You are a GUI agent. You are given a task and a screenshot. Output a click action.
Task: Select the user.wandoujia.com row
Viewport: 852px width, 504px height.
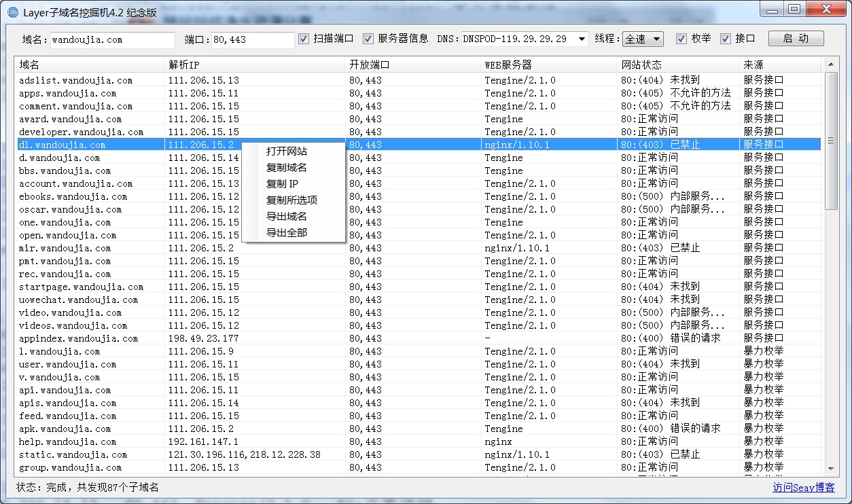click(x=418, y=364)
